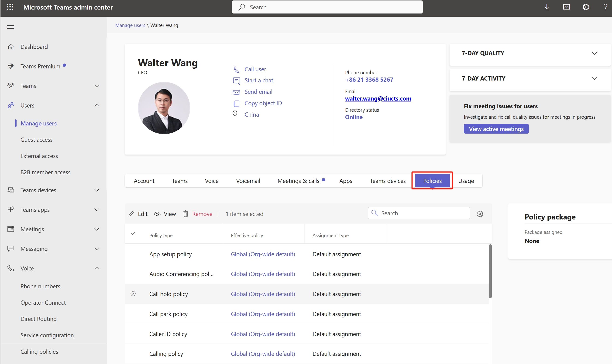Viewport: 612px width, 364px height.
Task: Switch to the Apps tab
Action: (x=346, y=181)
